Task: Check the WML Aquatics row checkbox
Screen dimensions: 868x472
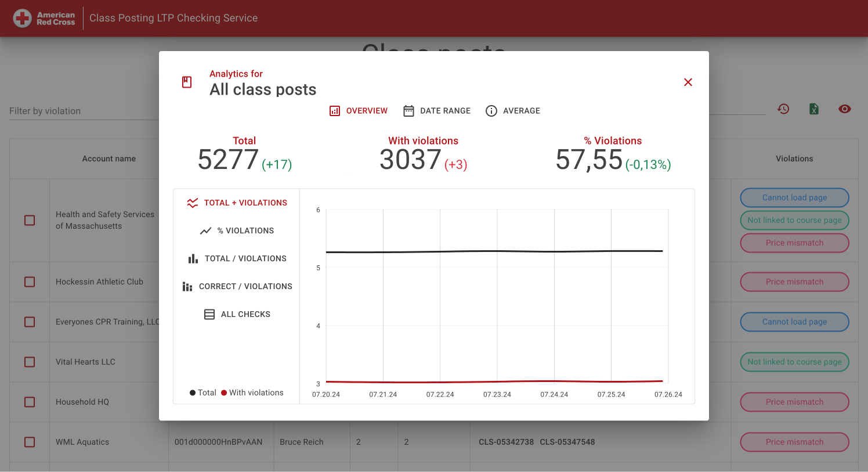Action: click(30, 442)
